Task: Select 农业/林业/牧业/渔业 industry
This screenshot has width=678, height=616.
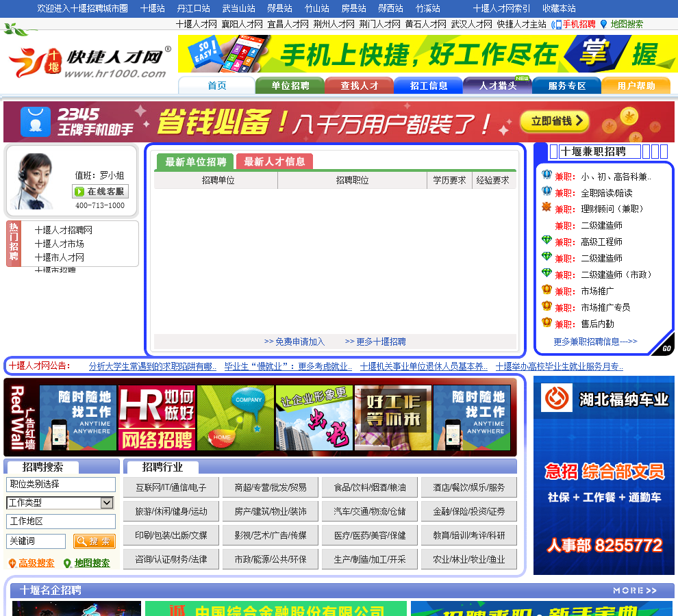Action: click(x=469, y=559)
